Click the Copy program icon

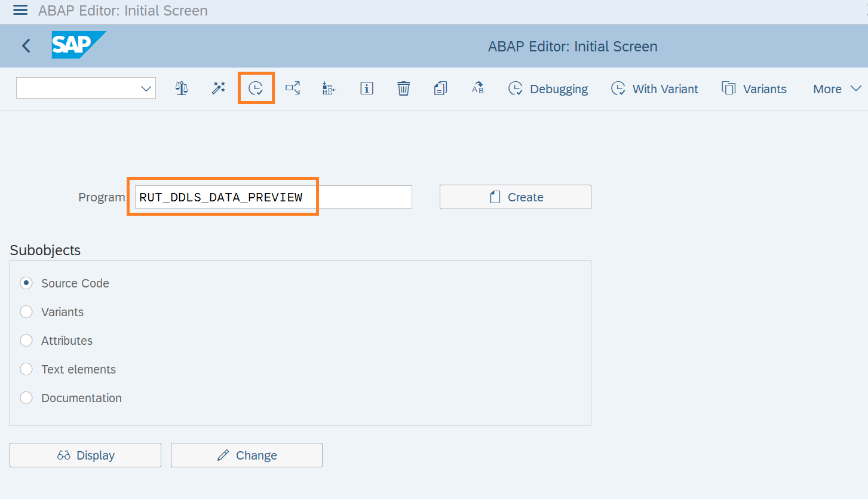point(441,88)
